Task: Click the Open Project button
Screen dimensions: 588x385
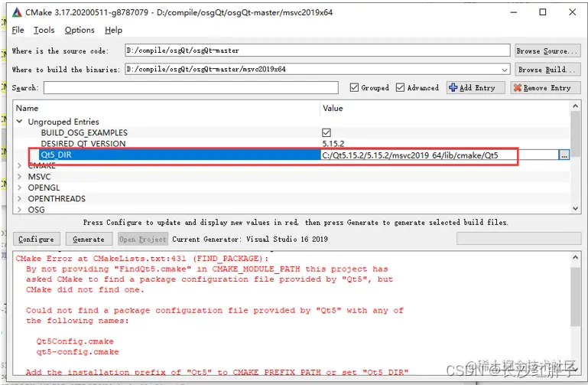Action: [x=142, y=239]
